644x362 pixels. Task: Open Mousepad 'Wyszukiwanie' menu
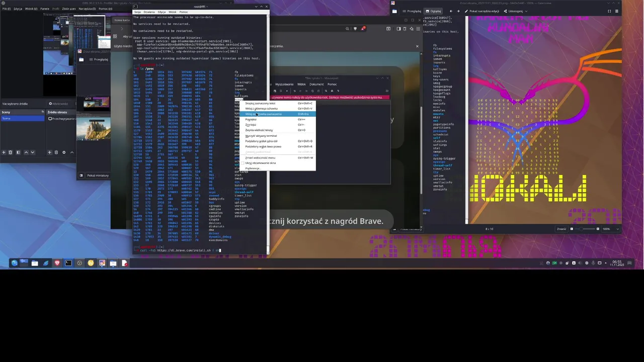point(284,84)
